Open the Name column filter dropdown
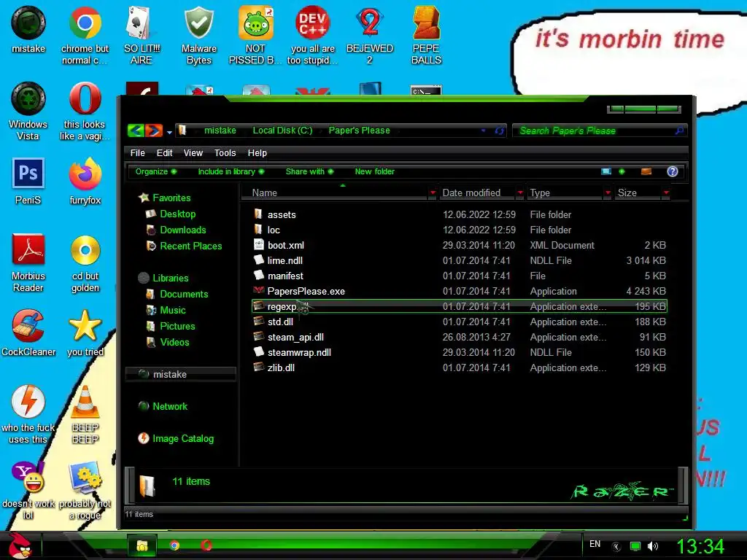 [x=433, y=192]
